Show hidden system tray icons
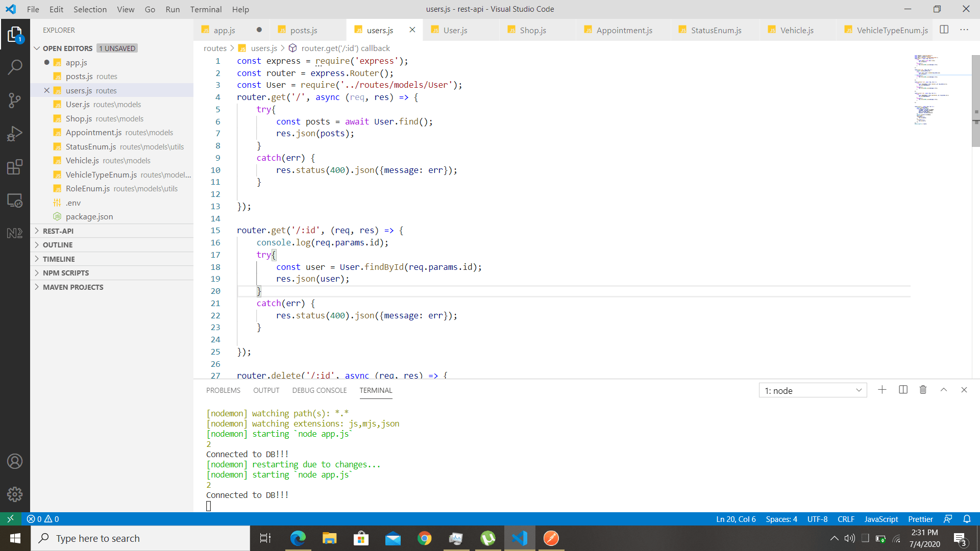This screenshot has height=551, width=980. [834, 538]
